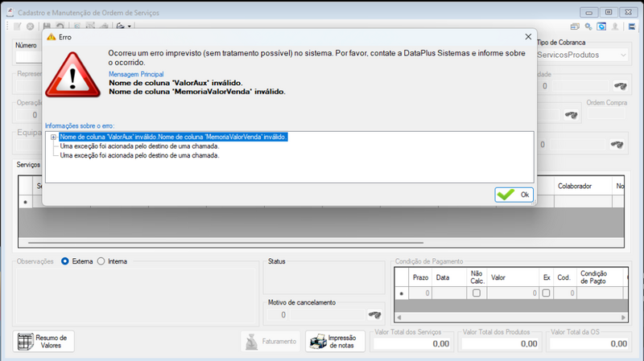Click the Faturamento button
The width and height of the screenshot is (644, 361).
coord(270,342)
